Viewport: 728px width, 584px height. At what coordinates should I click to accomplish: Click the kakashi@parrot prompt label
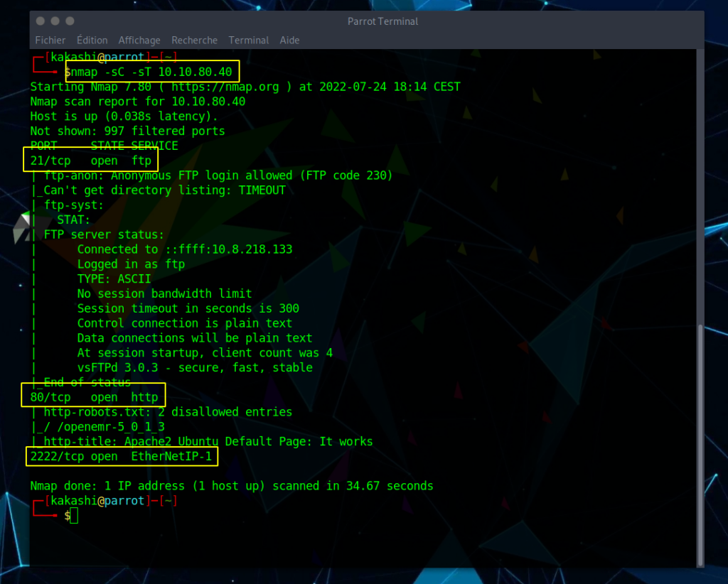(x=95, y=56)
